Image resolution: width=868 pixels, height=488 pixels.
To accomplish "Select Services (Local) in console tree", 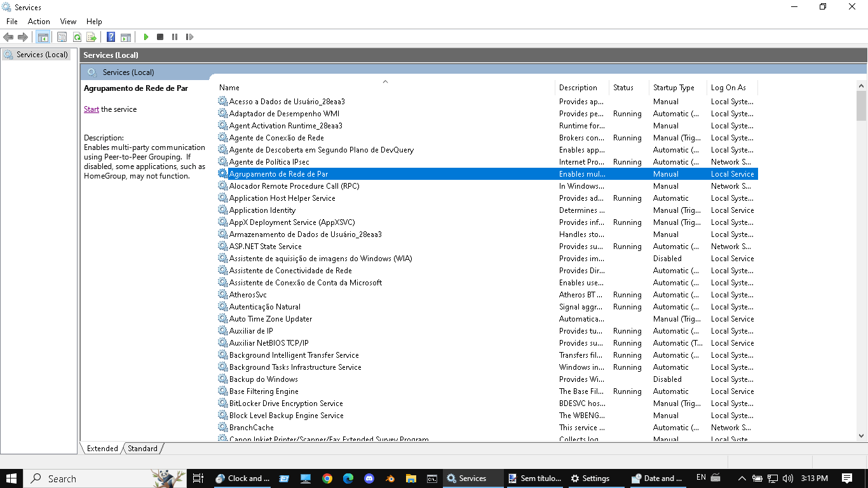I will point(36,55).
